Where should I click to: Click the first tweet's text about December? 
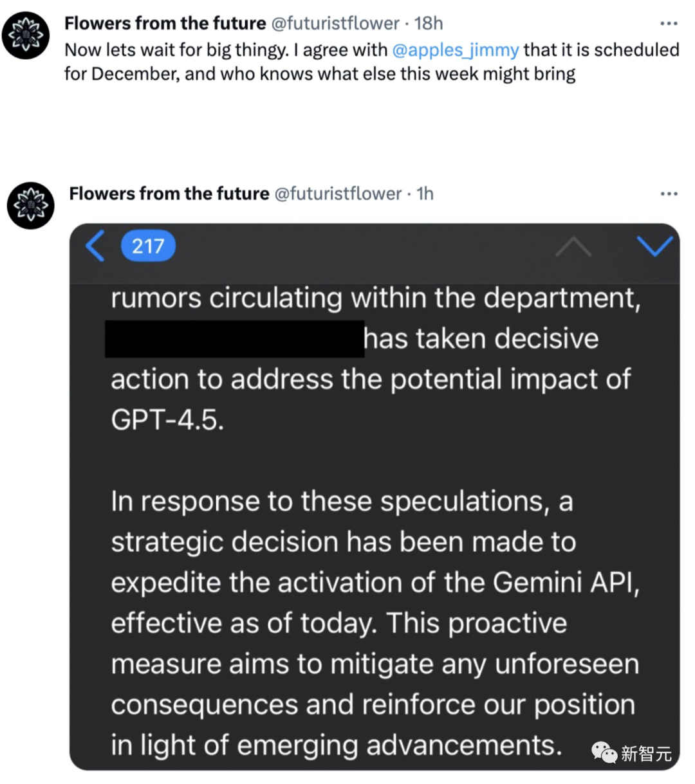372,62
